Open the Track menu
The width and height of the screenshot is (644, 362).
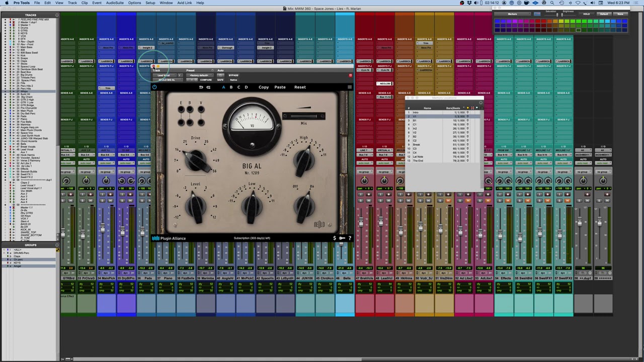point(72,3)
